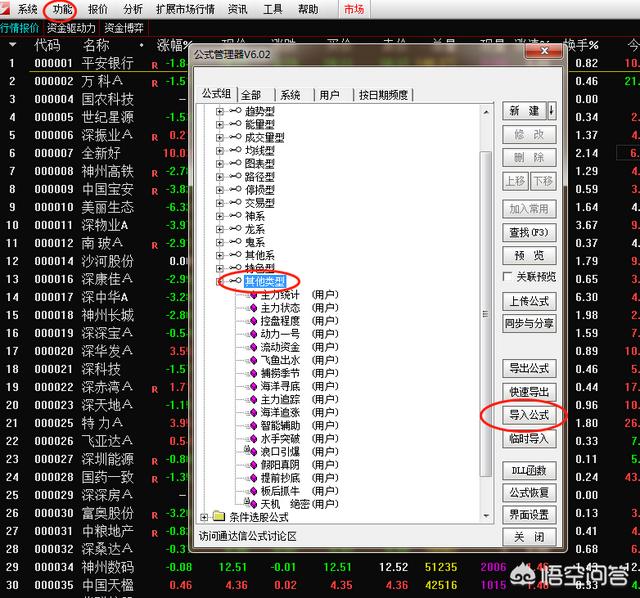
Task: Click the 海洋寻底 formula diamond icon
Action: [252, 387]
